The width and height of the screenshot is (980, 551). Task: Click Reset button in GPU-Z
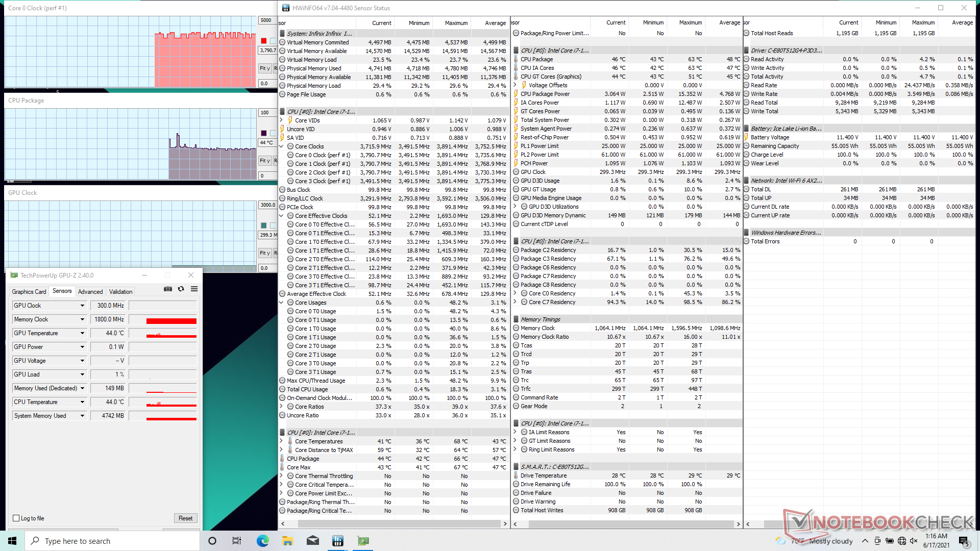click(x=186, y=518)
